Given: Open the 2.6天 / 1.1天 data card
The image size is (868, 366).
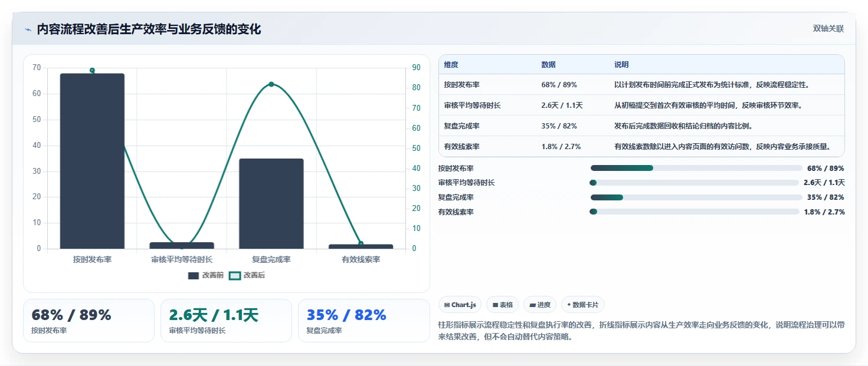Looking at the screenshot, I should pos(226,321).
